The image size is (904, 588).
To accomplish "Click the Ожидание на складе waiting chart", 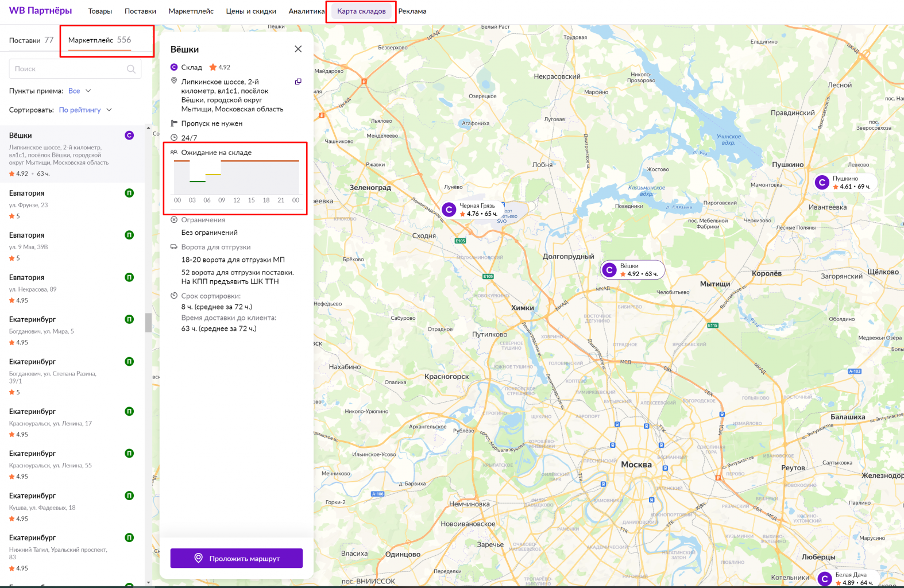I will pyautogui.click(x=237, y=177).
